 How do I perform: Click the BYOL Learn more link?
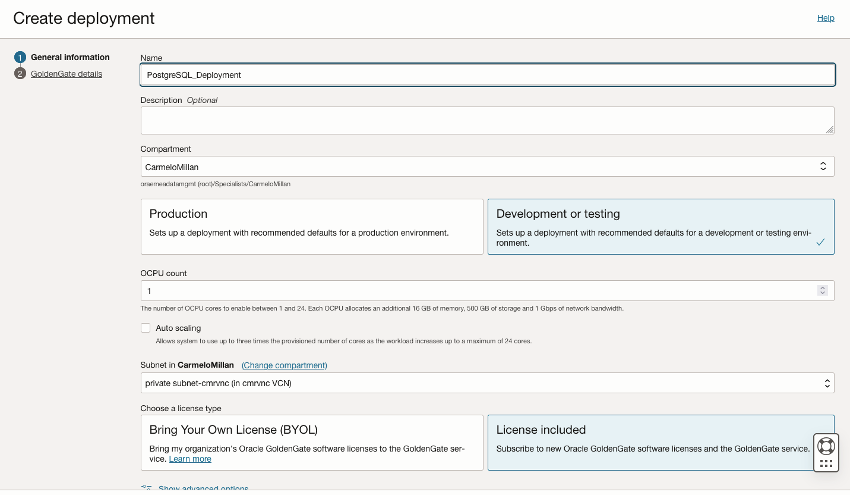190,459
